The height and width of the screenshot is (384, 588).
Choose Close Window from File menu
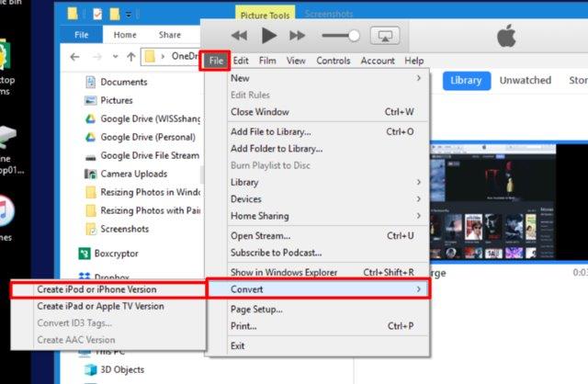coord(328,112)
